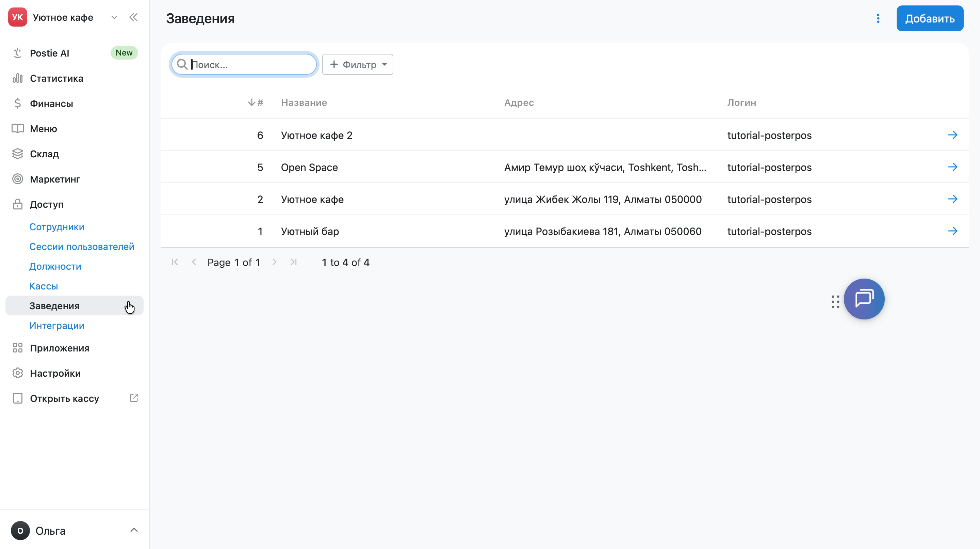Open the Сотрудники submenu link

coord(57,226)
